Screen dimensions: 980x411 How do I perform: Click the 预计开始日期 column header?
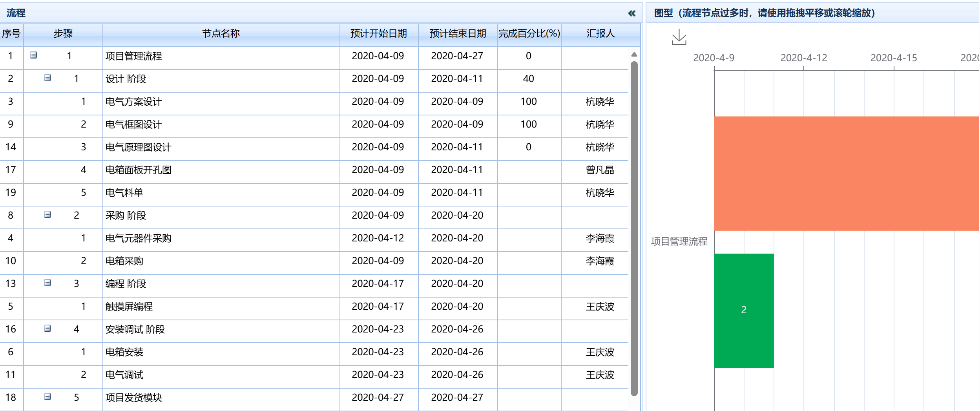tap(378, 34)
